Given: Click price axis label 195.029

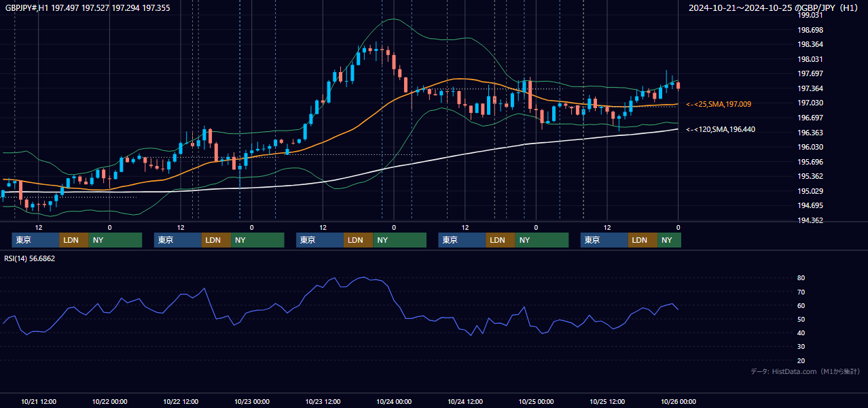Looking at the screenshot, I should 810,191.
